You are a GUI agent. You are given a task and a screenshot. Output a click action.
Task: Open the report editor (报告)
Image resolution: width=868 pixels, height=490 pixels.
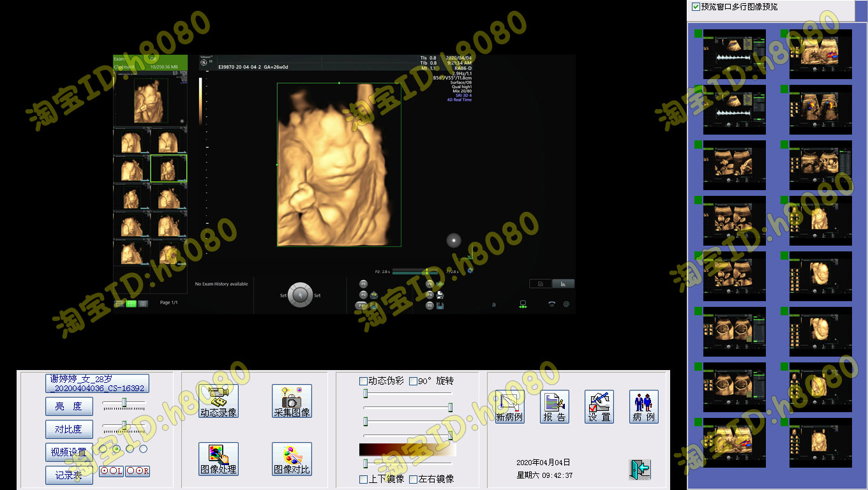pos(554,407)
